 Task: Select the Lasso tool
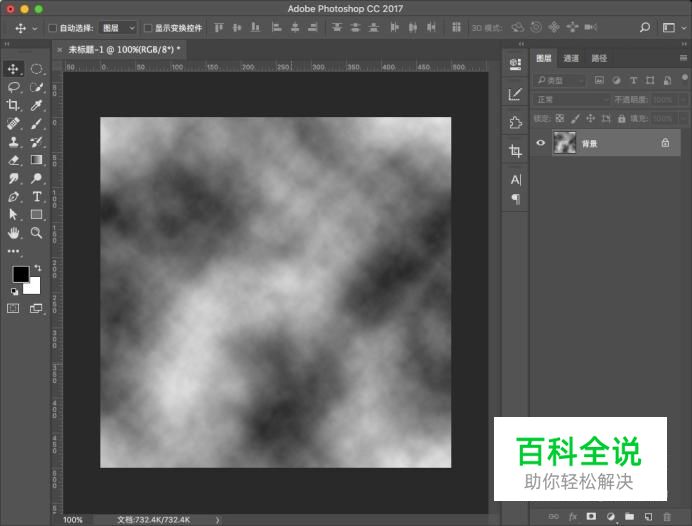pyautogui.click(x=13, y=87)
